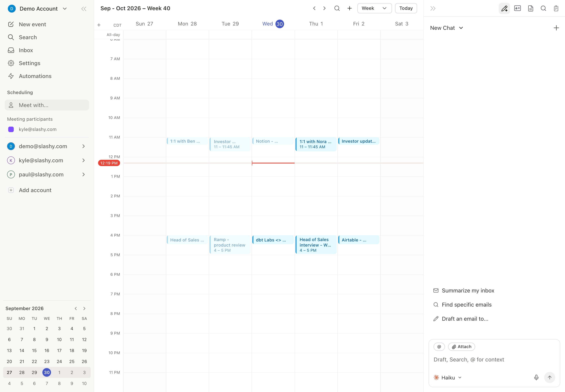Viewport: 565px width, 392px height.
Task: Click the chat message input field
Action: pyautogui.click(x=494, y=360)
